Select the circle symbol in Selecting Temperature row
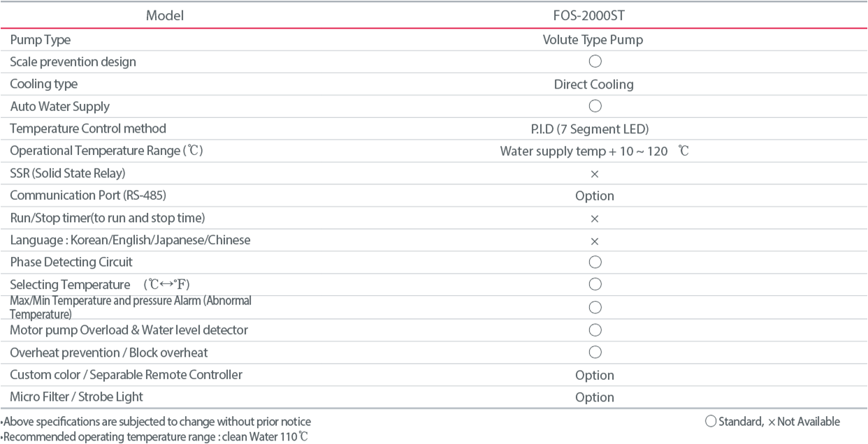Viewport: 868px width, 444px height. [x=595, y=285]
